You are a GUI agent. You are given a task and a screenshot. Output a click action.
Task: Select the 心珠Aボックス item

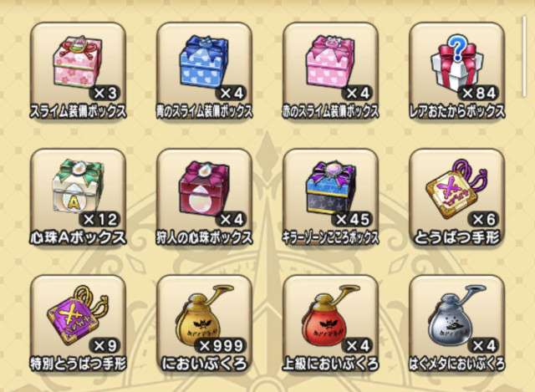(78, 197)
